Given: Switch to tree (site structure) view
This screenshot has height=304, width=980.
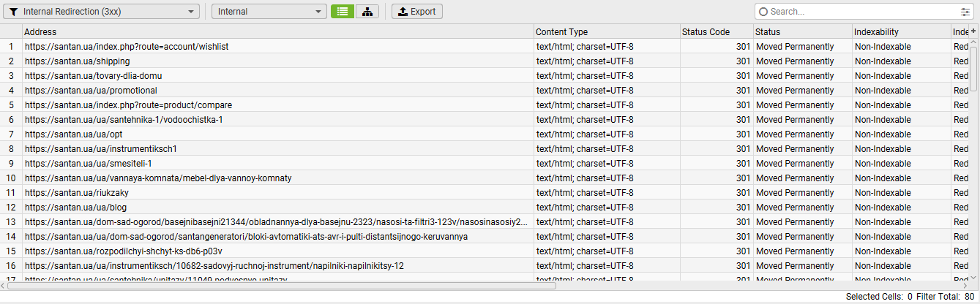Looking at the screenshot, I should (x=367, y=12).
